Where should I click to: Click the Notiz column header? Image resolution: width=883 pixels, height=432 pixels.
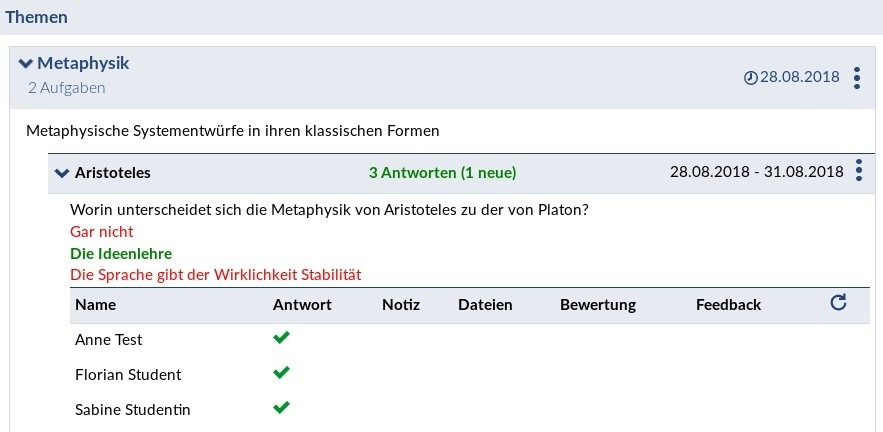click(401, 305)
